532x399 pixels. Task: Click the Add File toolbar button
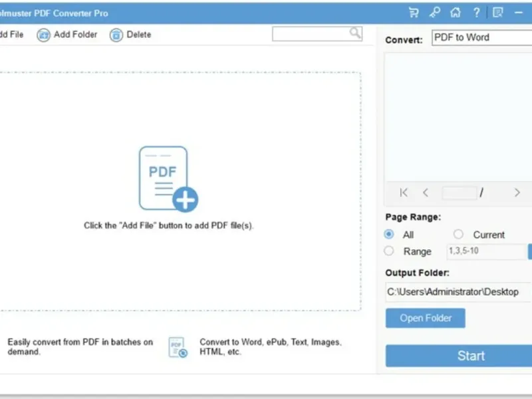(x=11, y=35)
